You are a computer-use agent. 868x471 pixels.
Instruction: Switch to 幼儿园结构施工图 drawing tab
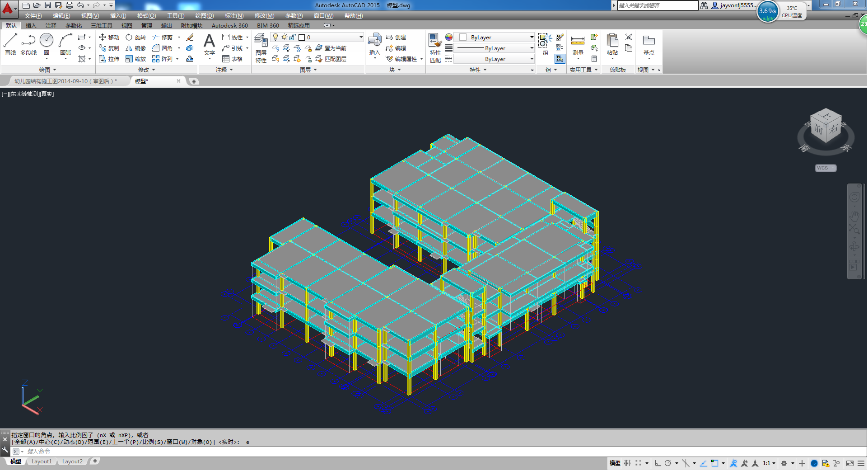(x=65, y=81)
